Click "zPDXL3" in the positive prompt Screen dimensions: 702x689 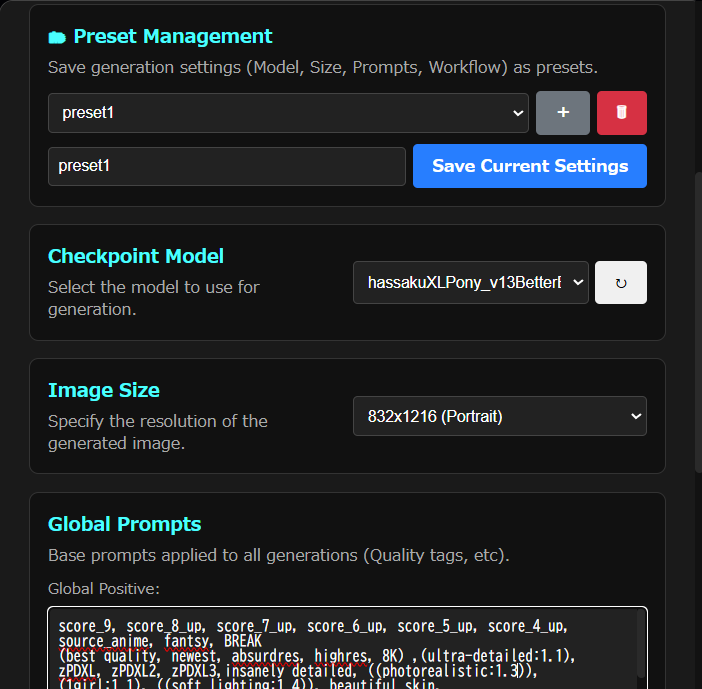194,671
